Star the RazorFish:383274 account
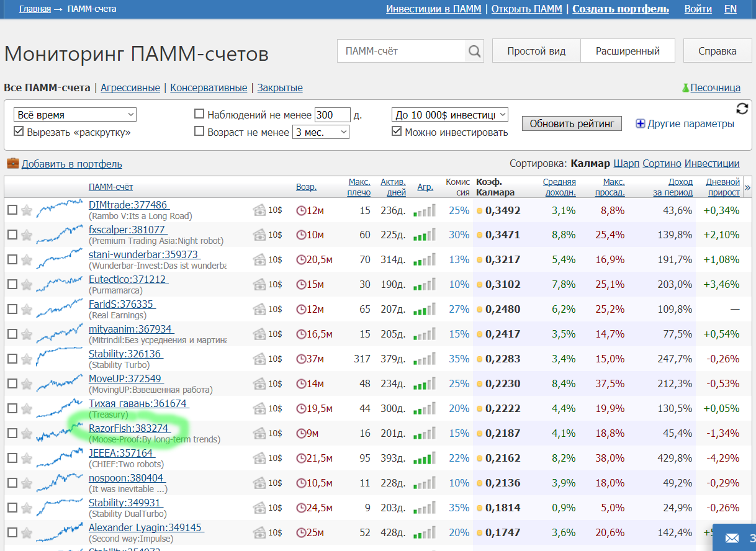 click(27, 434)
